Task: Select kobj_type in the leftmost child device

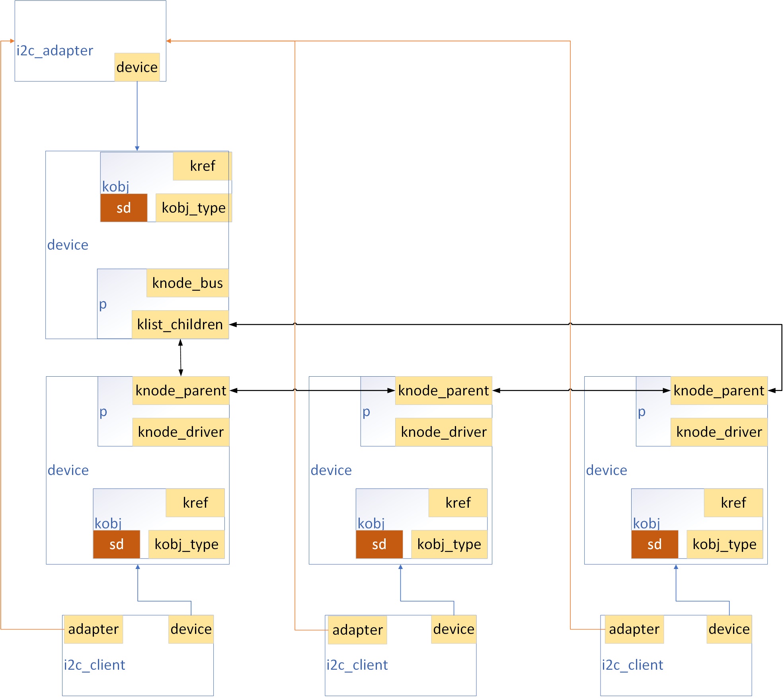Action: tap(186, 544)
